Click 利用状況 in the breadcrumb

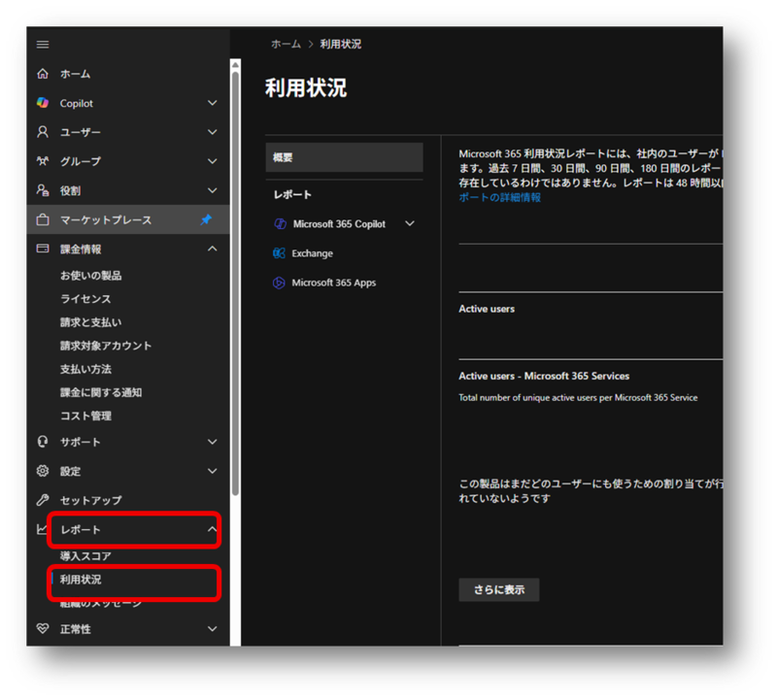point(341,44)
